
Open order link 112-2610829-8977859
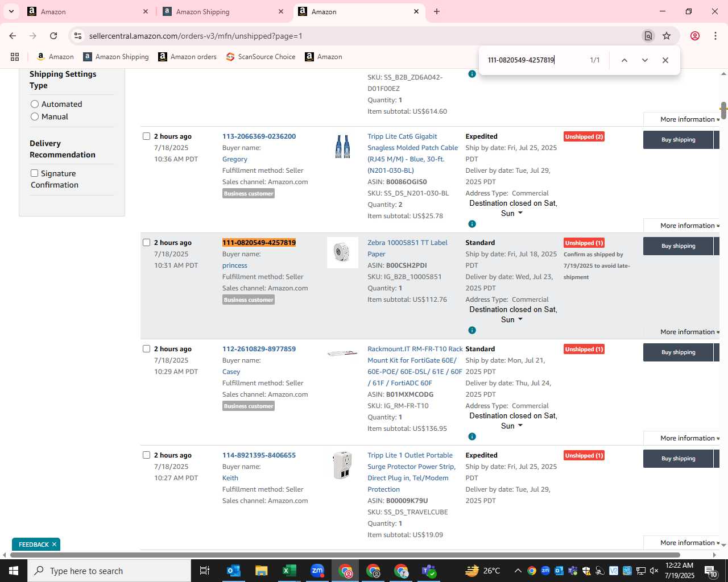pyautogui.click(x=259, y=349)
